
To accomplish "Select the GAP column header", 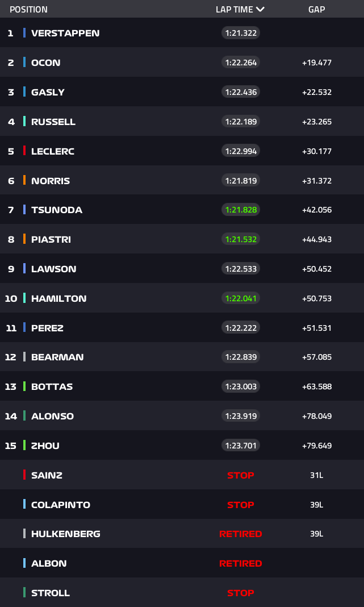I will click(x=316, y=9).
